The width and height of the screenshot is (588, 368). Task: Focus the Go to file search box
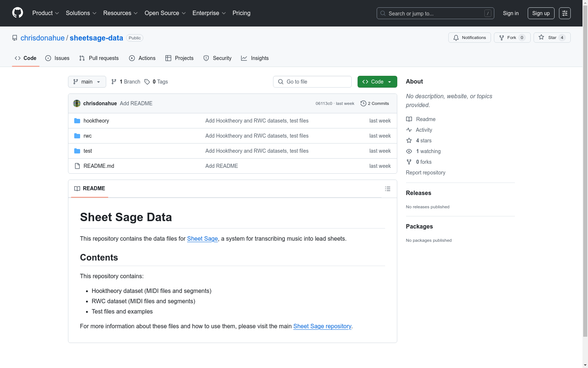point(312,82)
